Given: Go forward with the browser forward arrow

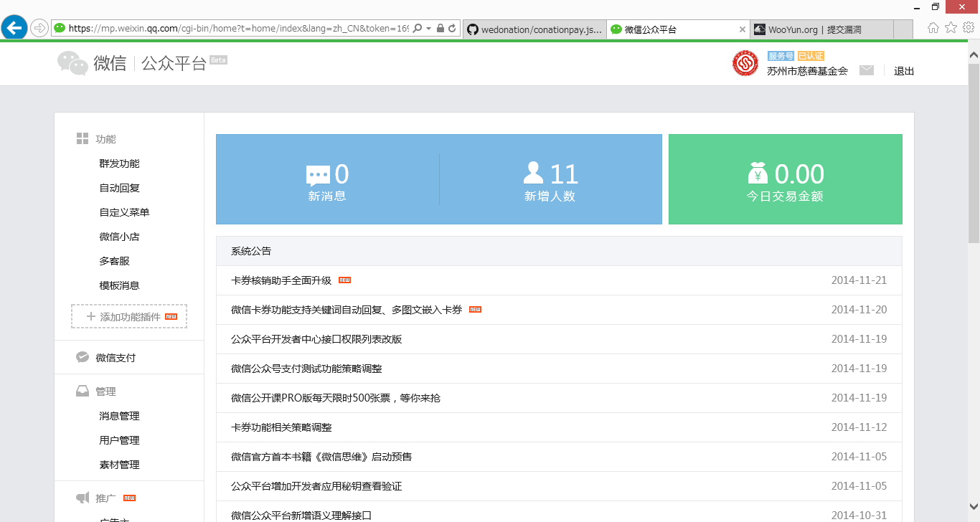Looking at the screenshot, I should pos(39,28).
